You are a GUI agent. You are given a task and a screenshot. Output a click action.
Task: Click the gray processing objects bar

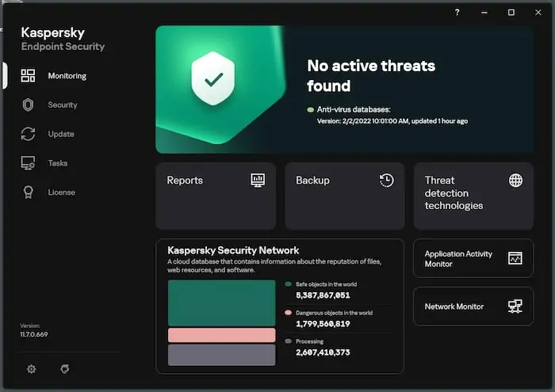tap(221, 355)
